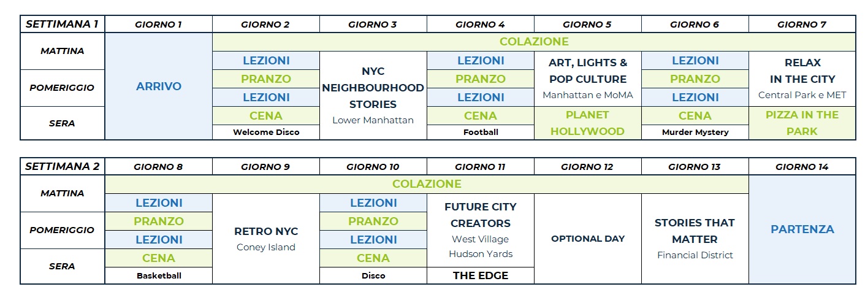Viewport: 868px width, 300px height.
Task: Select the PARTENZA cell
Action: (x=802, y=229)
